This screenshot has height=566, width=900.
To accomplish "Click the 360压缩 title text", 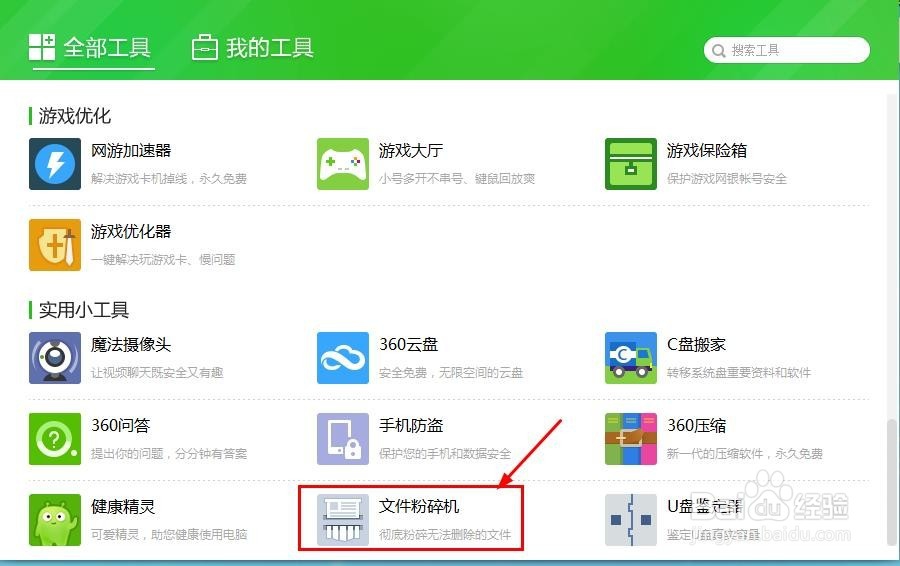I will click(x=696, y=425).
